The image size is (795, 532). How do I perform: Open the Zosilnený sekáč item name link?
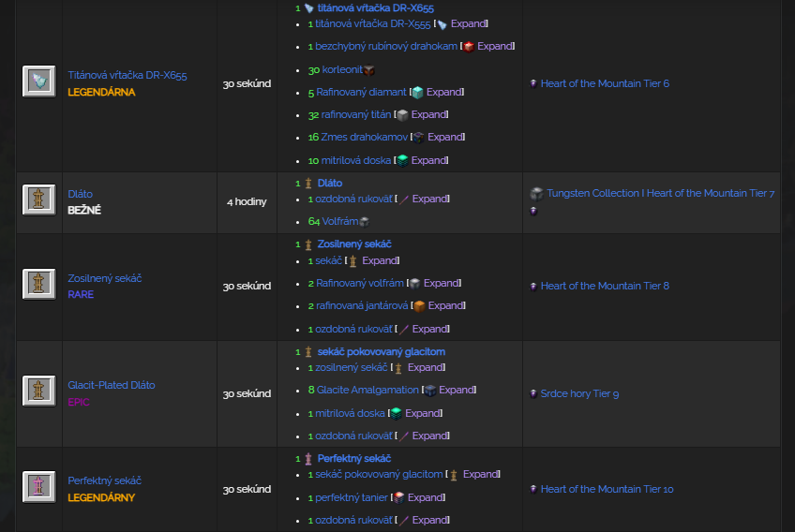[104, 278]
